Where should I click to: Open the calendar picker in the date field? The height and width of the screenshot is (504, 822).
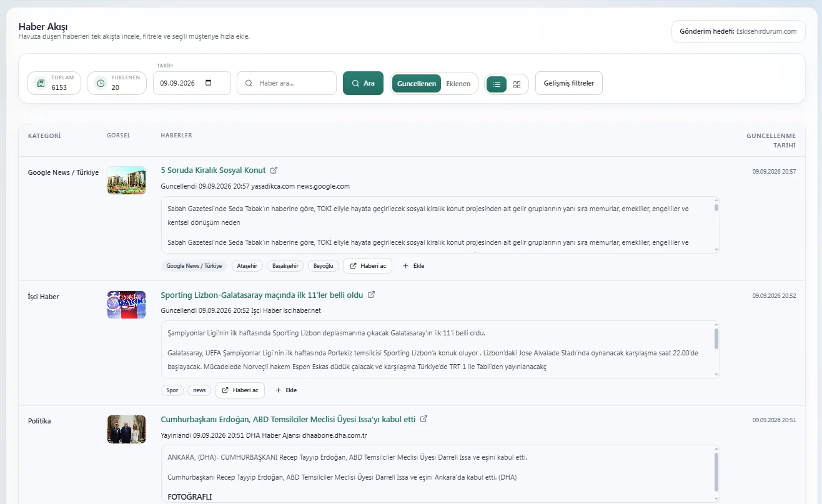[x=209, y=83]
